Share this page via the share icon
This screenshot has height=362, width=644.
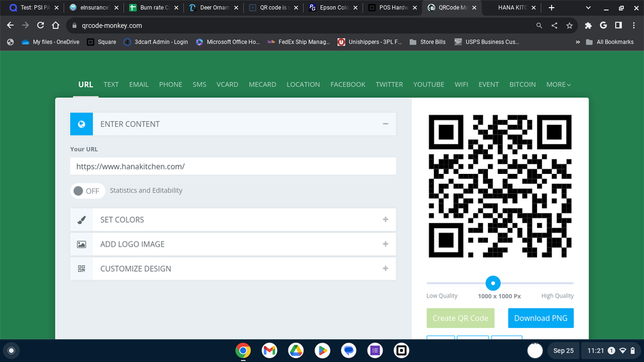[554, 26]
